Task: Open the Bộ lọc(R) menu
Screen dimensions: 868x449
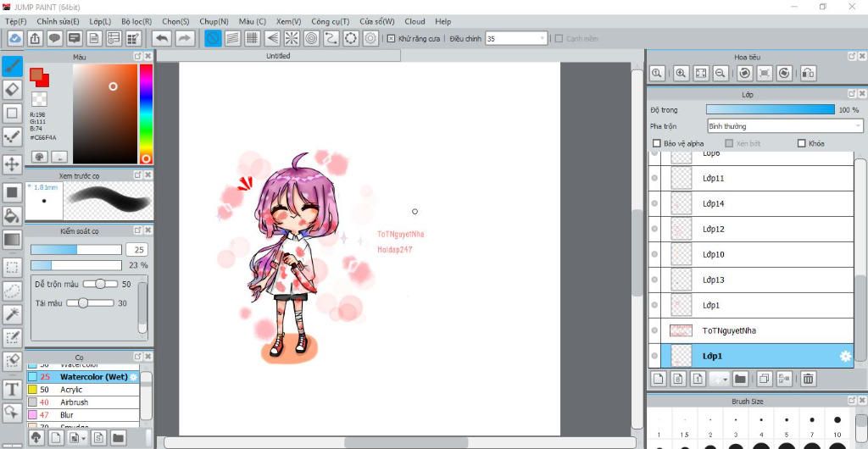Action: click(136, 21)
